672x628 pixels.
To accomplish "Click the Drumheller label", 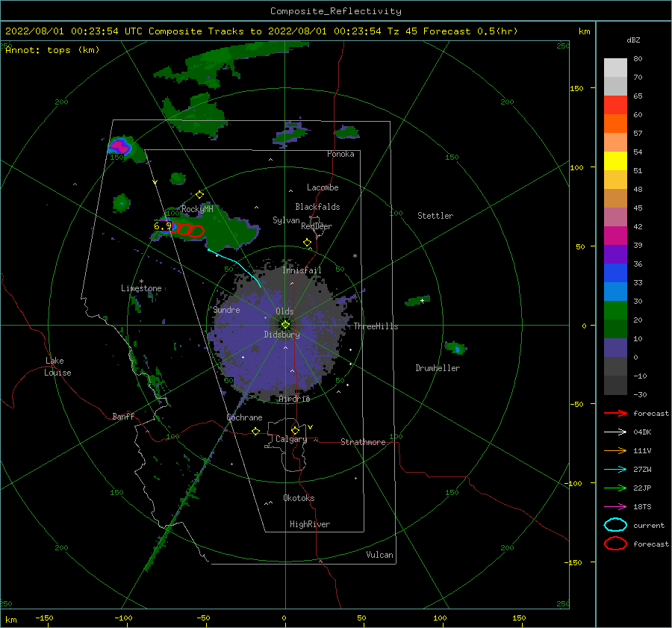I will tap(438, 368).
